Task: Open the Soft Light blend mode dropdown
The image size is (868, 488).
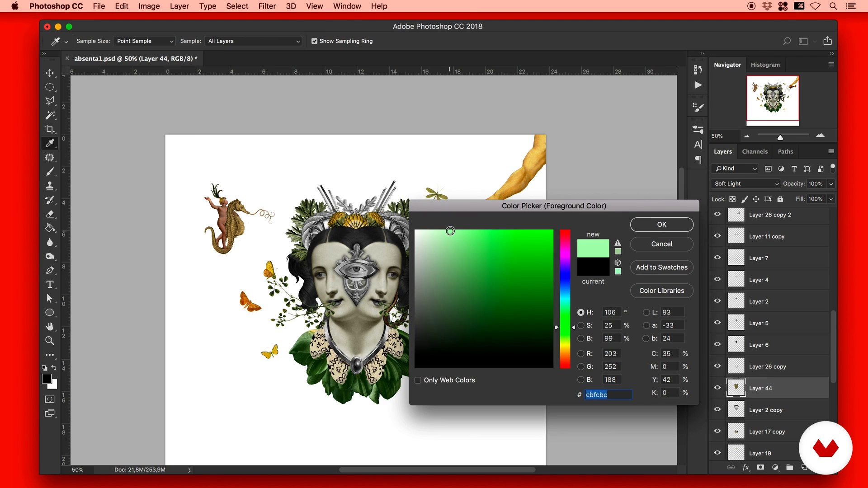Action: pos(746,184)
